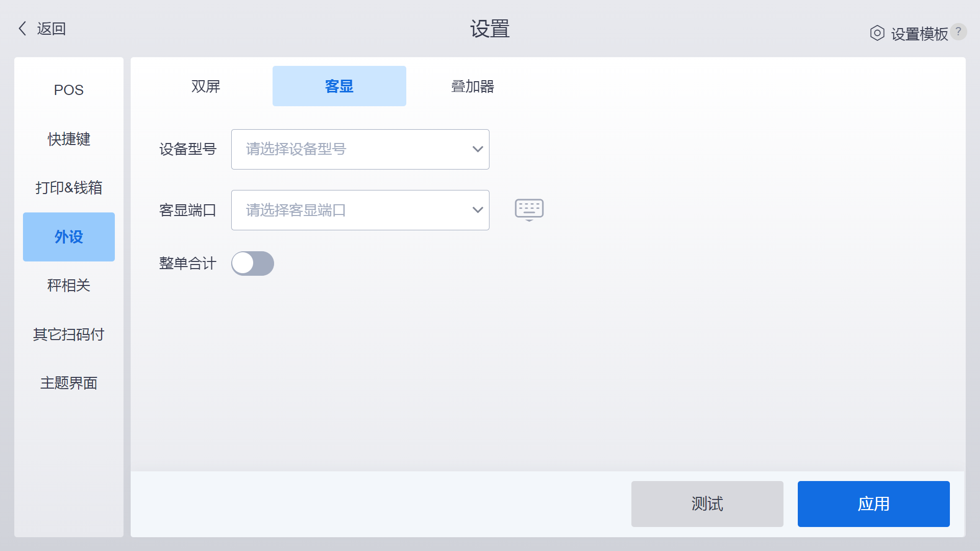Screen dimensions: 980x551
Task: Click the 测试 button
Action: tap(707, 504)
